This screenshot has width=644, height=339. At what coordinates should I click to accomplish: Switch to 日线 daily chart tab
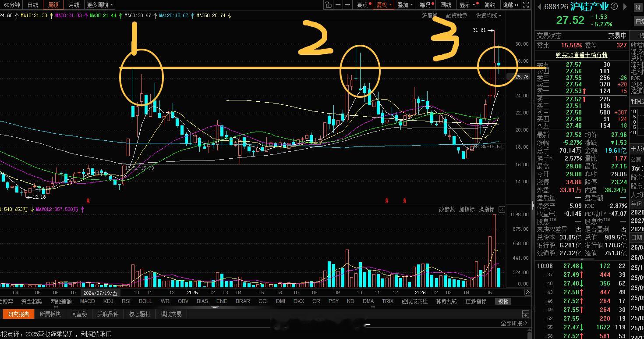(x=33, y=5)
